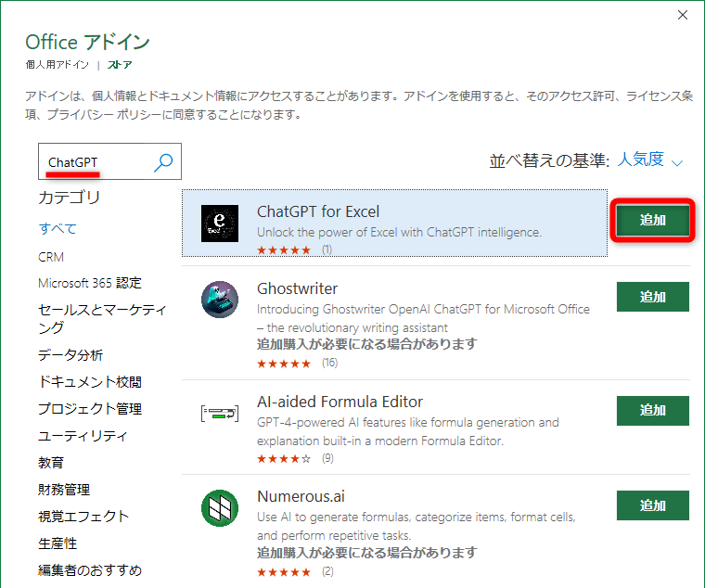This screenshot has height=588, width=705.
Task: Select the Microsoft 365 認定 category
Action: click(x=90, y=283)
